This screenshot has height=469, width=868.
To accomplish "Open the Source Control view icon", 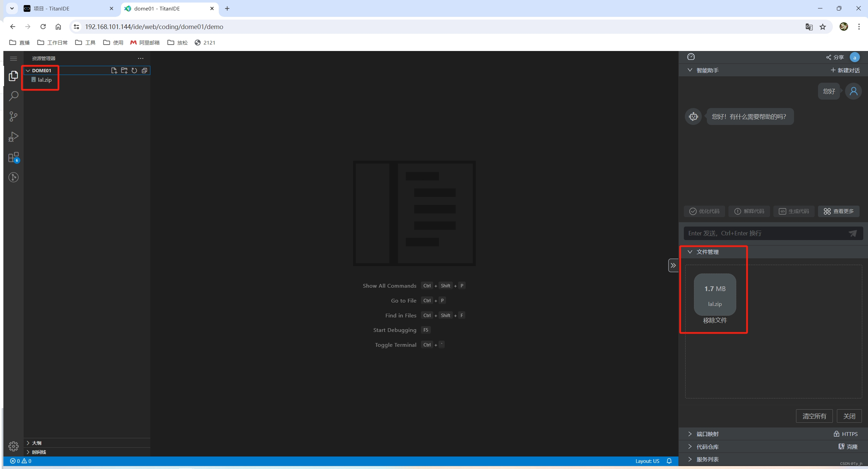I will pyautogui.click(x=14, y=116).
